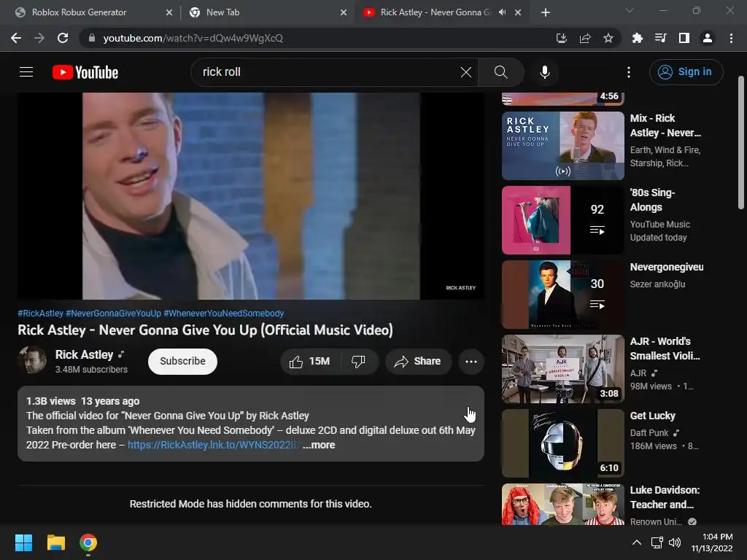Image resolution: width=747 pixels, height=560 pixels.
Task: Go to YouTube home via logo
Action: 85,72
